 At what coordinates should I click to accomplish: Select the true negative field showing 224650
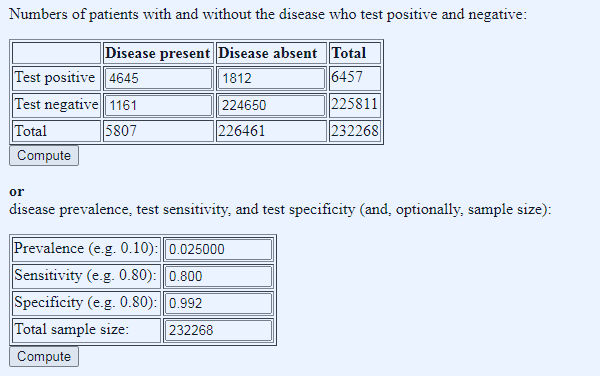pos(271,105)
